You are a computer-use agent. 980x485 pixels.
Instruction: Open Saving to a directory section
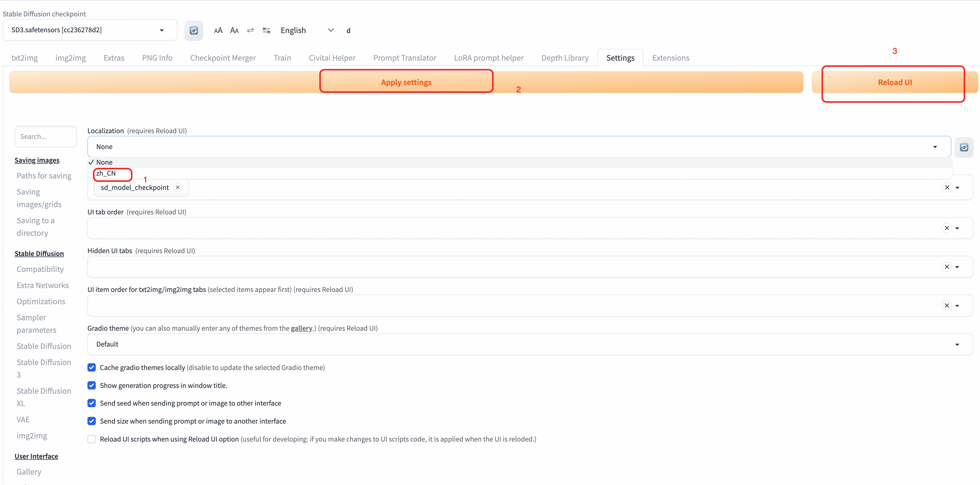point(36,227)
